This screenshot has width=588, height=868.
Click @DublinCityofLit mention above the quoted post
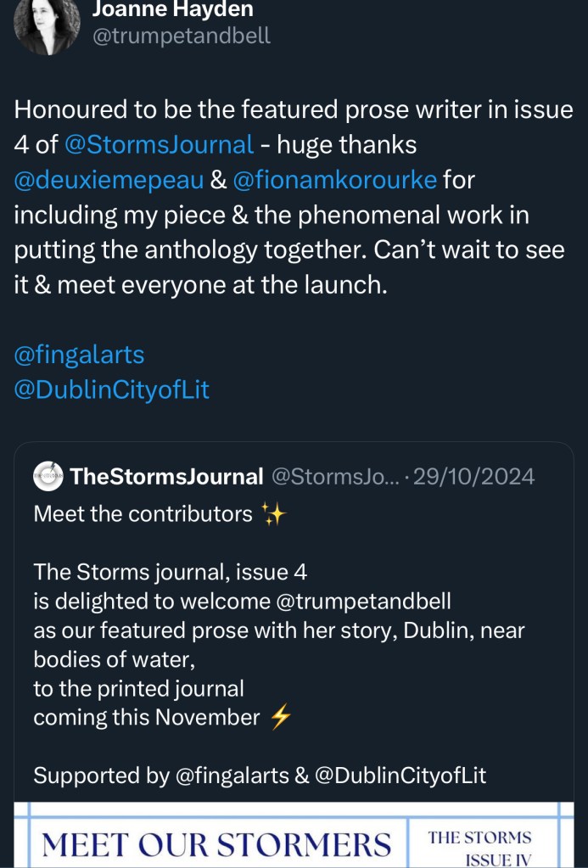click(x=111, y=389)
